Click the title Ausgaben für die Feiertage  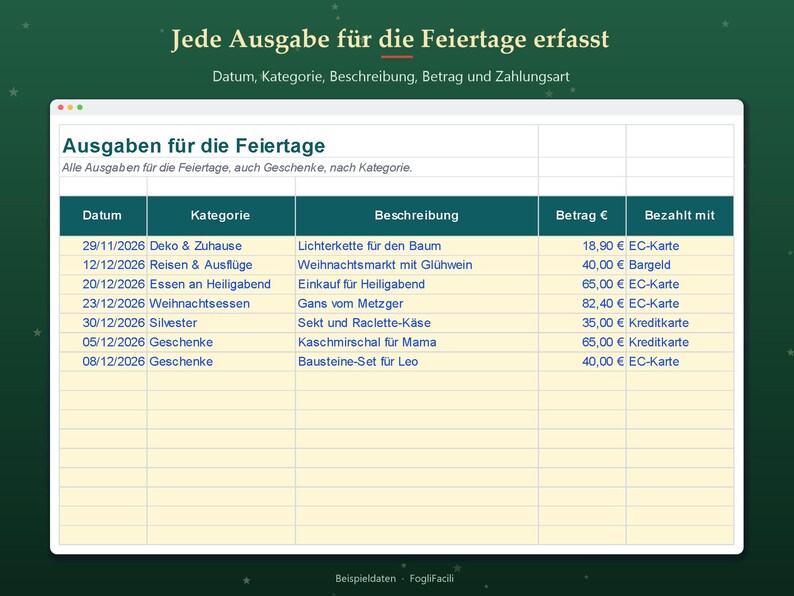(x=193, y=146)
